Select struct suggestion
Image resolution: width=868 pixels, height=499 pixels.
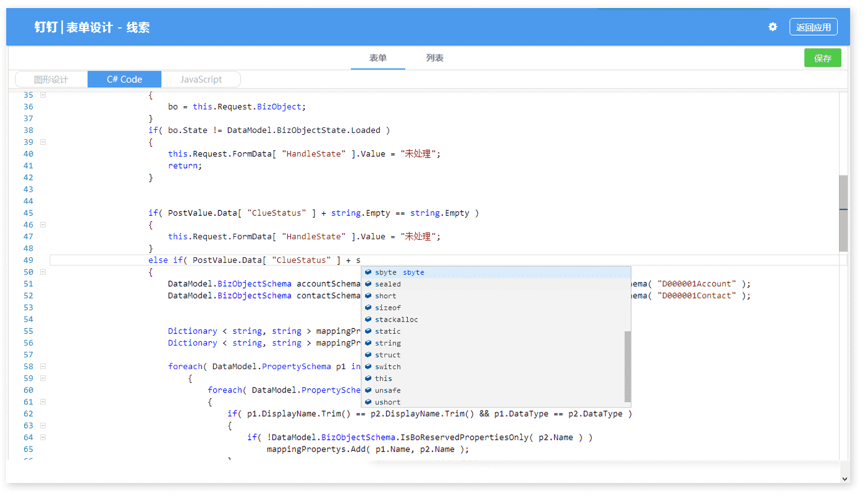pos(492,355)
